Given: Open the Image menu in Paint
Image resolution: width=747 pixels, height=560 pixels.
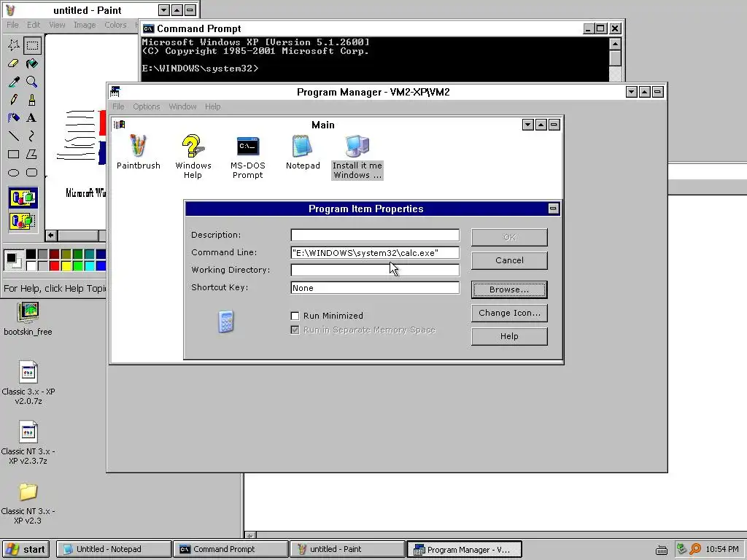Looking at the screenshot, I should [x=85, y=25].
